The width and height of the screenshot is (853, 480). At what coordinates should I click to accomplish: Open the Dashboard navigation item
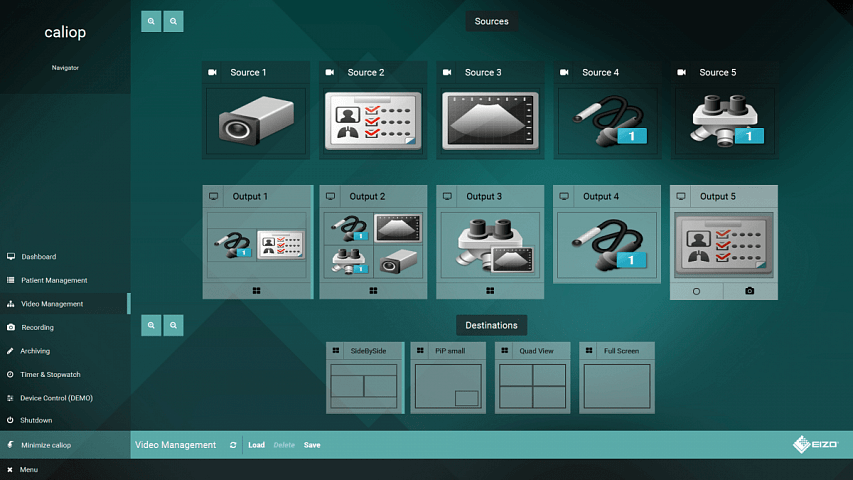[39, 257]
